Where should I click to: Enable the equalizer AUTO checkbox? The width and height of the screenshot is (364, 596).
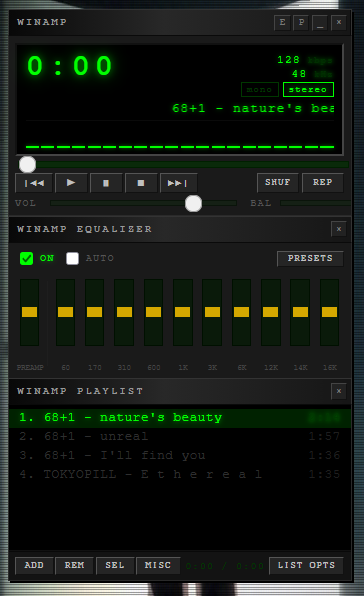click(x=73, y=258)
